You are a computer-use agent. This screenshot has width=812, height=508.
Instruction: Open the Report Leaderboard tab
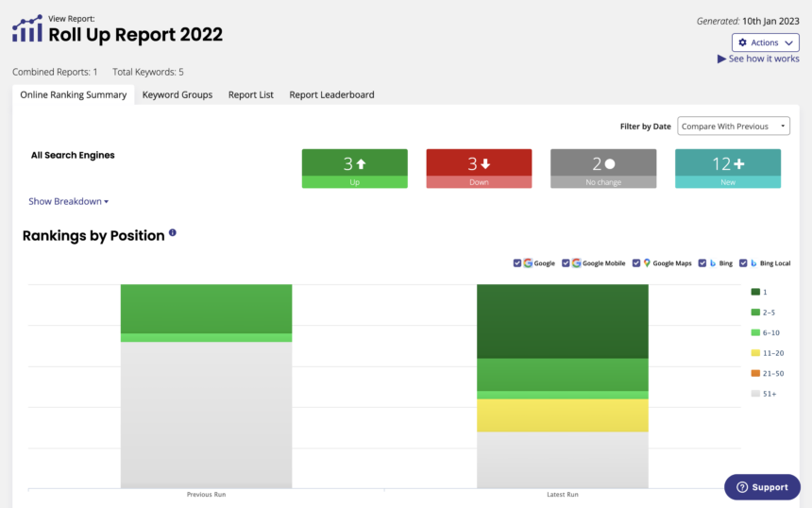pos(331,94)
